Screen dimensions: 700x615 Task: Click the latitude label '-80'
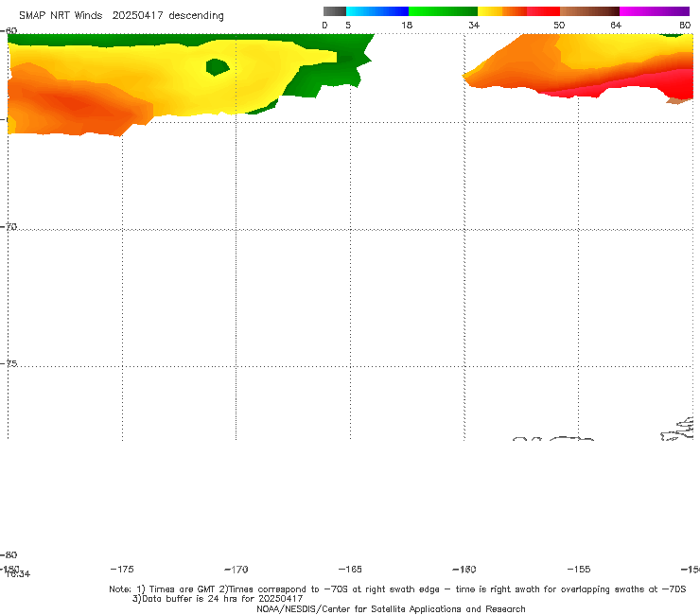tap(9, 554)
